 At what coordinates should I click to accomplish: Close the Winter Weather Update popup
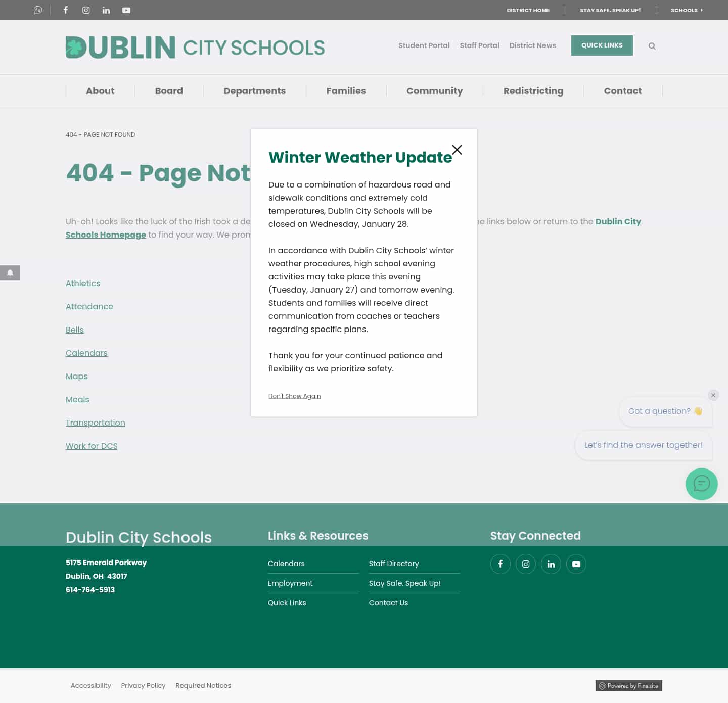click(457, 150)
